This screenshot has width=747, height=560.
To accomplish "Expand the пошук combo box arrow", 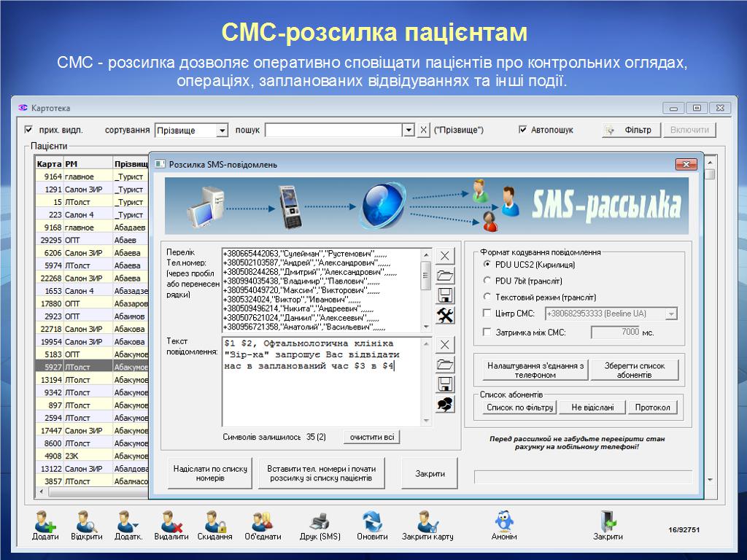I will coord(409,131).
